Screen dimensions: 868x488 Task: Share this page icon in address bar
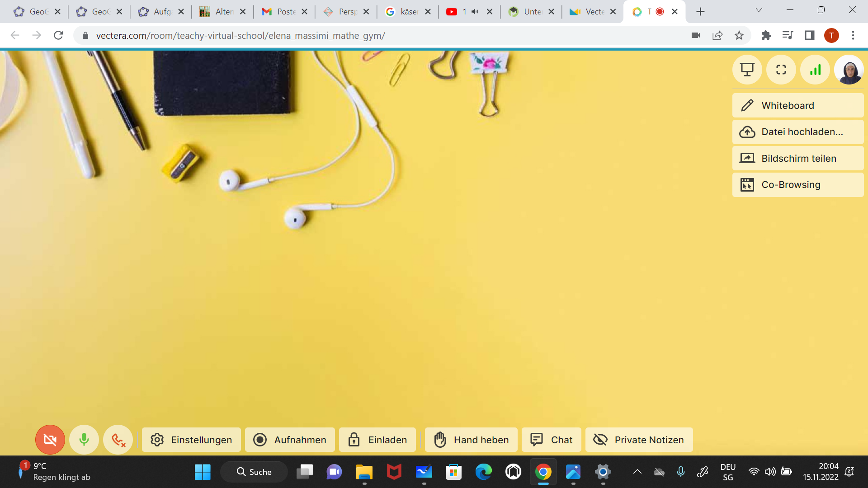717,35
